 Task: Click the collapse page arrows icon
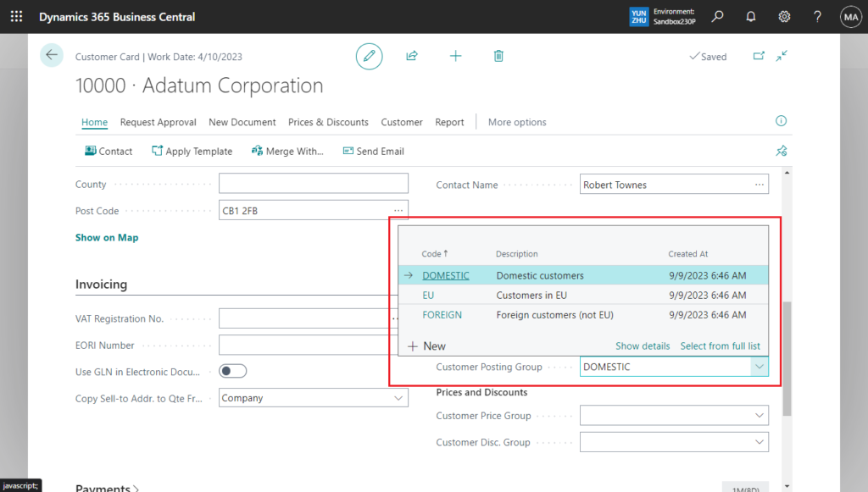(x=781, y=56)
